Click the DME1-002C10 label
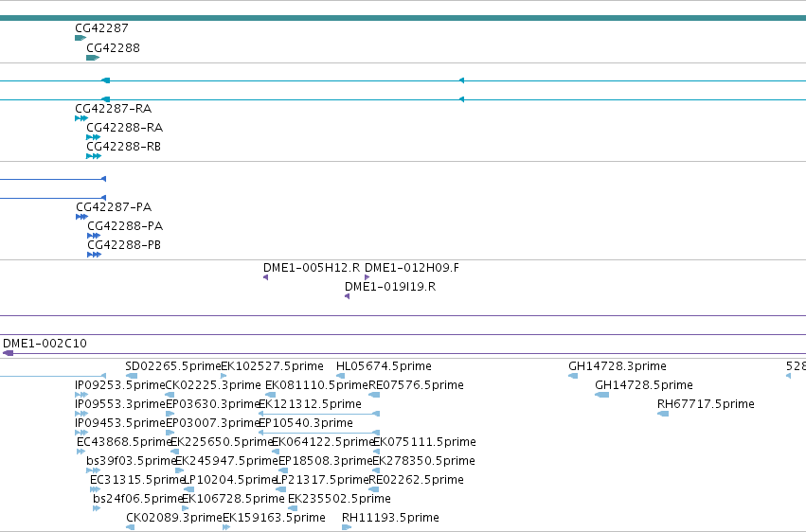This screenshot has width=806, height=532. click(x=45, y=343)
